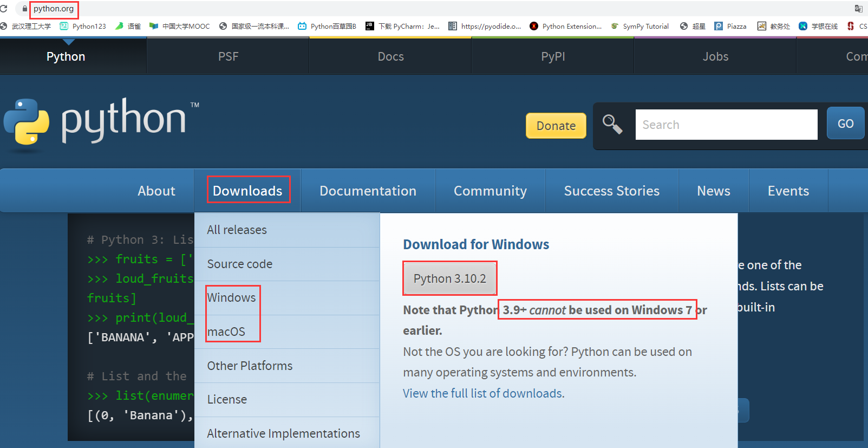Open the Python Extension bookmark

point(565,26)
